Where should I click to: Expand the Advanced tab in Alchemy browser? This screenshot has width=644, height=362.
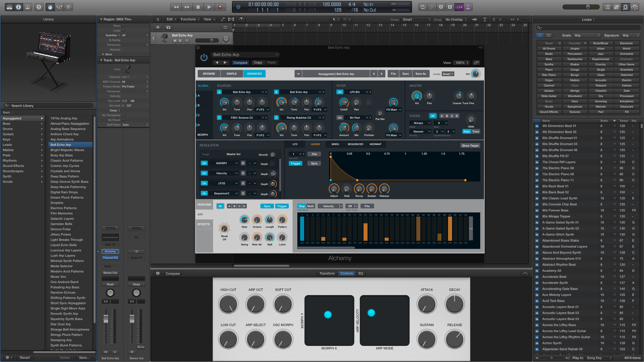click(254, 73)
